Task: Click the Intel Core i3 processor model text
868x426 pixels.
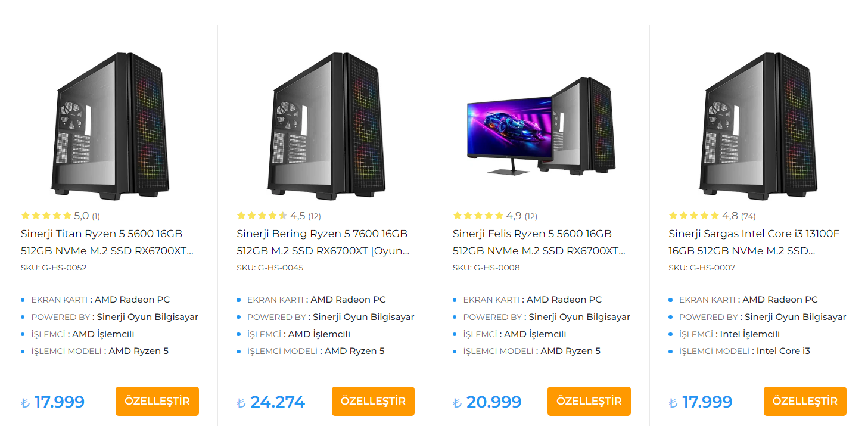Action: click(x=783, y=351)
